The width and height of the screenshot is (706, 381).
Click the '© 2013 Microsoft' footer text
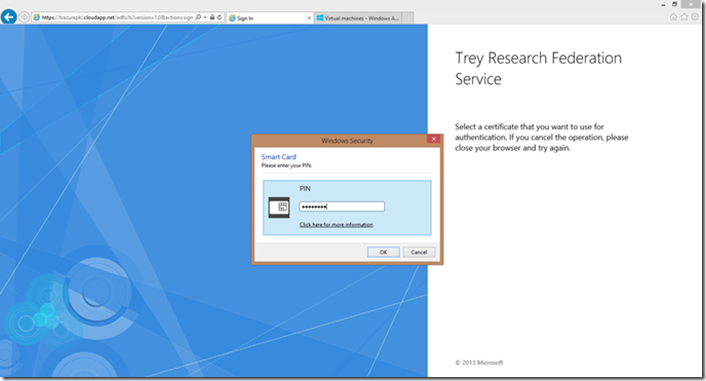click(x=479, y=363)
